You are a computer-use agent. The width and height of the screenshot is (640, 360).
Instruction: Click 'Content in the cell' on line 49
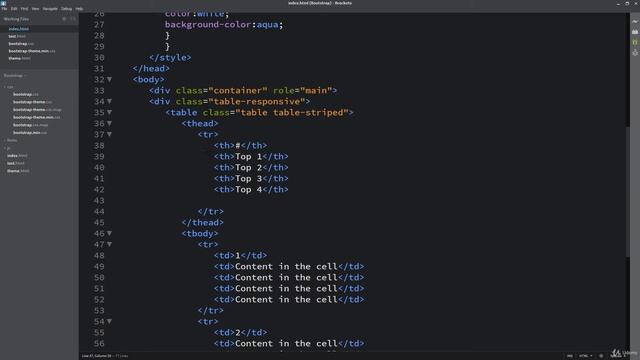[x=286, y=267]
